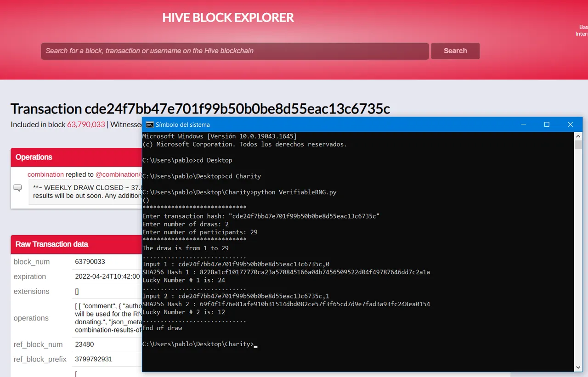Click the Enter number of participants line
Screen dimensions: 588x377
tap(200, 232)
